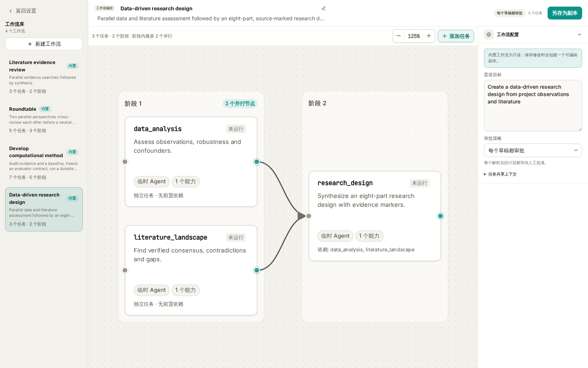
Task: Click the 阶段 2 stage heading
Action: coord(318,103)
